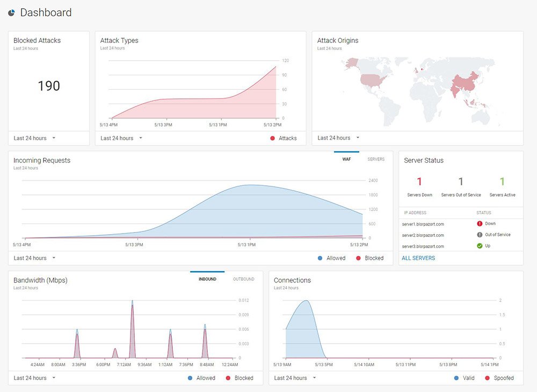537x392 pixels.
Task: Toggle the Allowed series in Incoming Requests legend
Action: [x=331, y=258]
